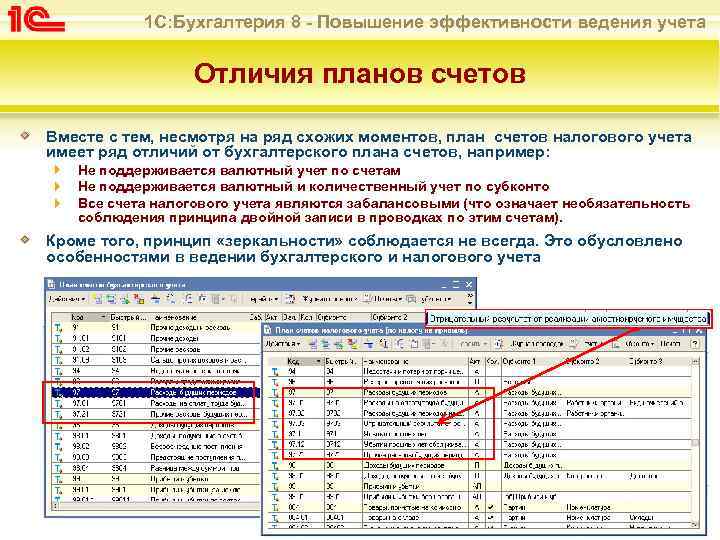The width and height of the screenshot is (720, 540).
Task: Select row 99 Прибыли и убытки in tax chart
Action: pos(480,486)
